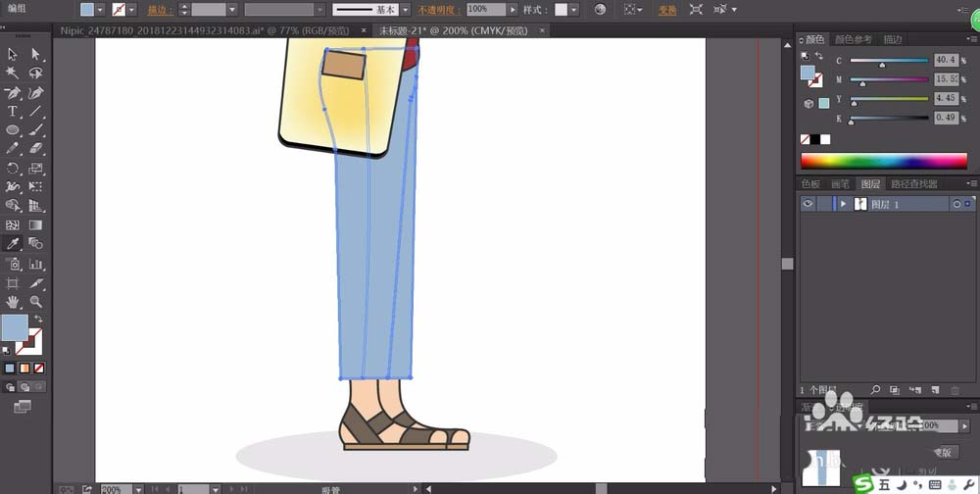Click the K value field showing 0.49
This screenshot has height=494, width=980.
click(947, 118)
